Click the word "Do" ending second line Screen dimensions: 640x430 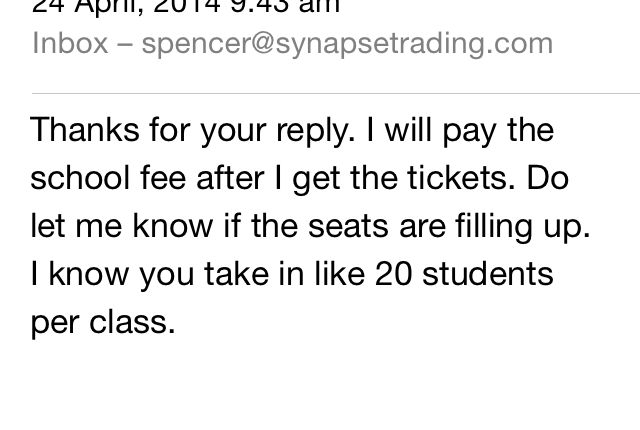click(549, 178)
